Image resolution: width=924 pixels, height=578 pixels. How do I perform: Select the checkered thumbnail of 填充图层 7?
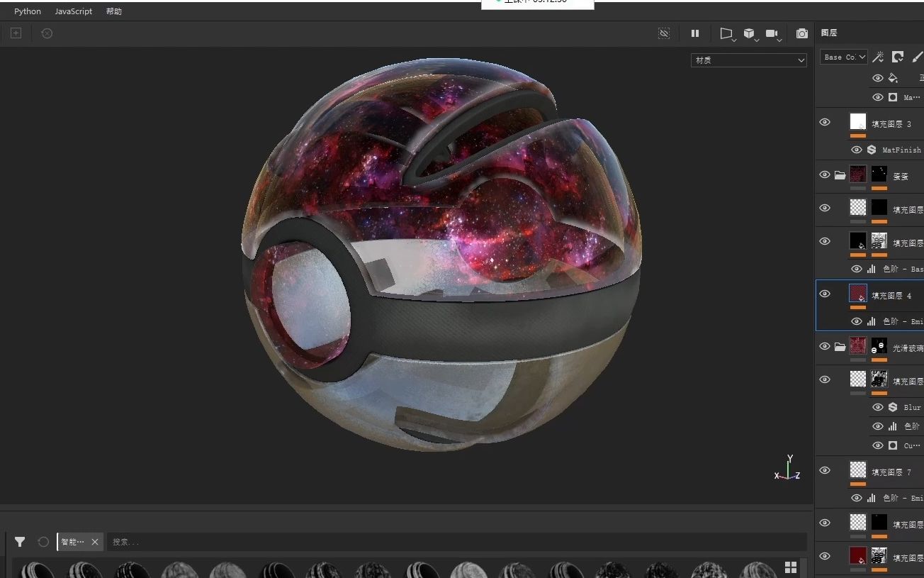[858, 469]
